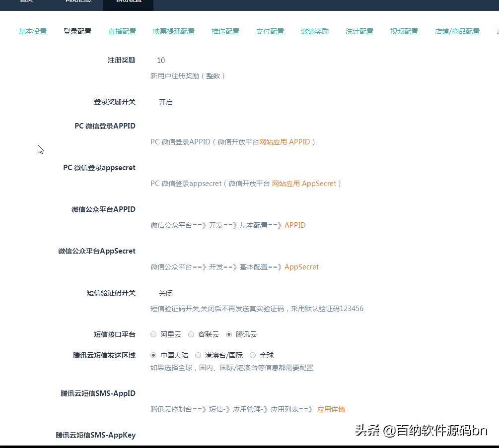
Task: Select the 腾讯云 SMS platform radio button
Action: pos(229,334)
